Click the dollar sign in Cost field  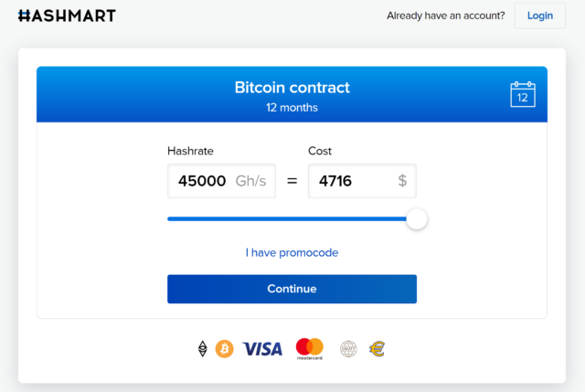click(x=402, y=181)
